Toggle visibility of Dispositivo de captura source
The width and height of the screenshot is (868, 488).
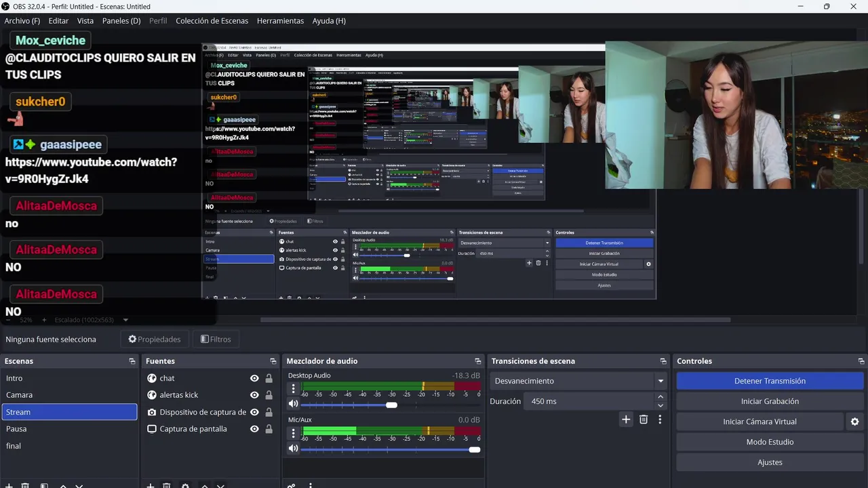254,412
